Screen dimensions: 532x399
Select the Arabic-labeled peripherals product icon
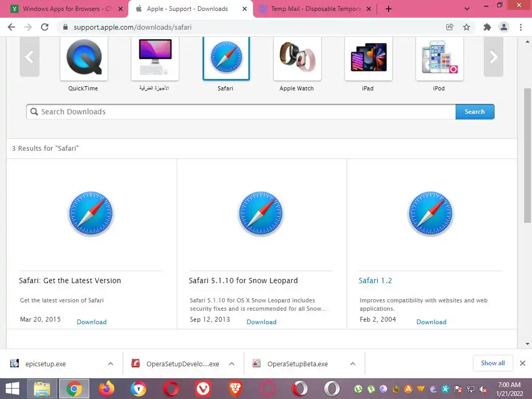155,58
